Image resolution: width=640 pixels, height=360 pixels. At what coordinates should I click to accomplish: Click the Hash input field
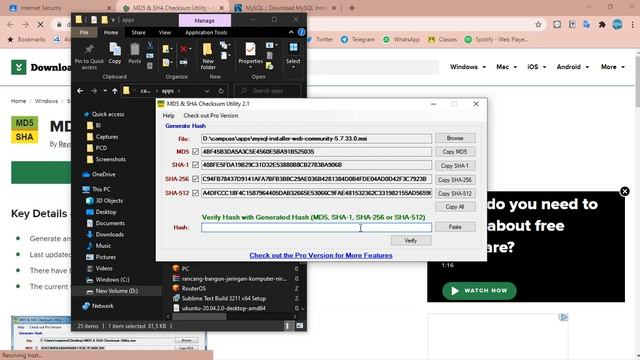tap(316, 227)
